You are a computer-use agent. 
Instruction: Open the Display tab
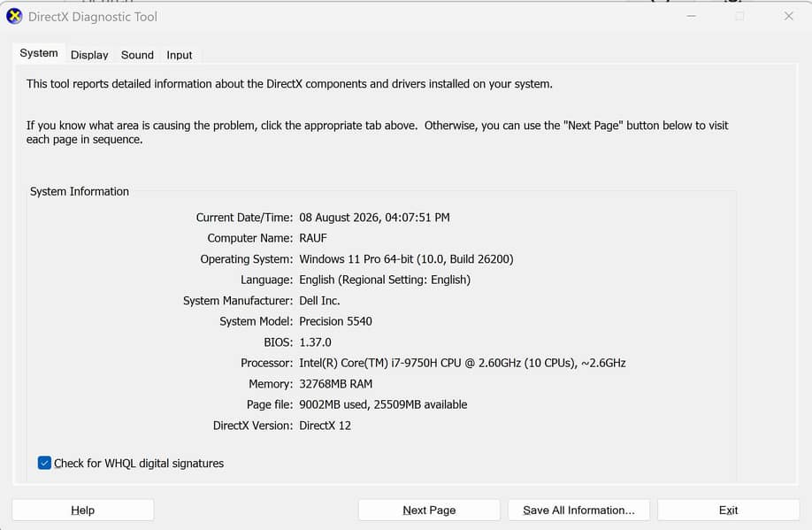pyautogui.click(x=89, y=55)
